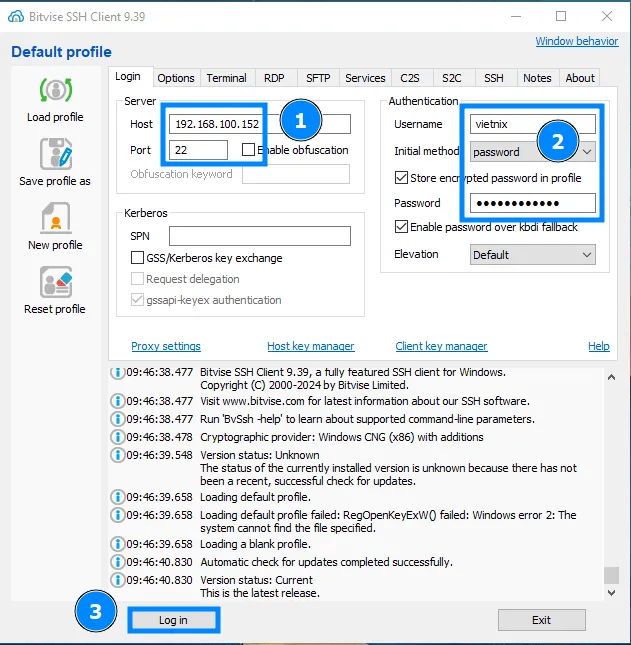The height and width of the screenshot is (645, 631).
Task: Click the Password input field
Action: [533, 203]
